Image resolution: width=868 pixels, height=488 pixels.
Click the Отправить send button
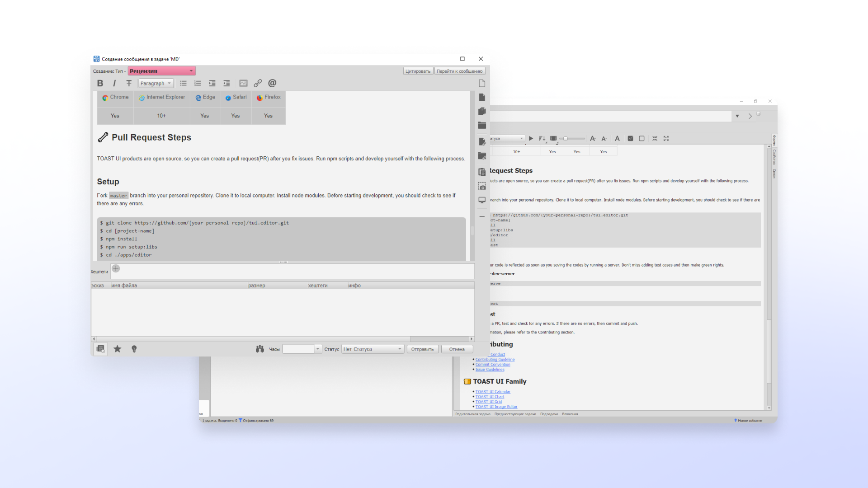coord(422,349)
